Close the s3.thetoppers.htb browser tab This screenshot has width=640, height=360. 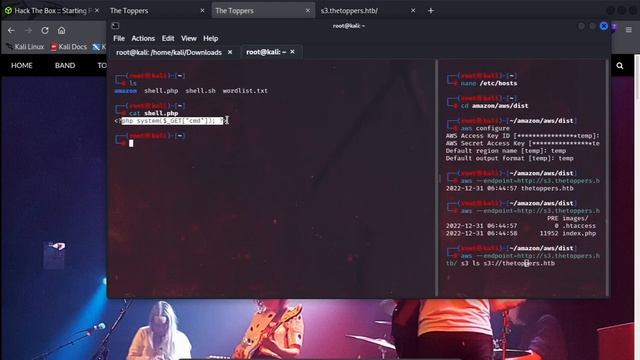click(413, 11)
